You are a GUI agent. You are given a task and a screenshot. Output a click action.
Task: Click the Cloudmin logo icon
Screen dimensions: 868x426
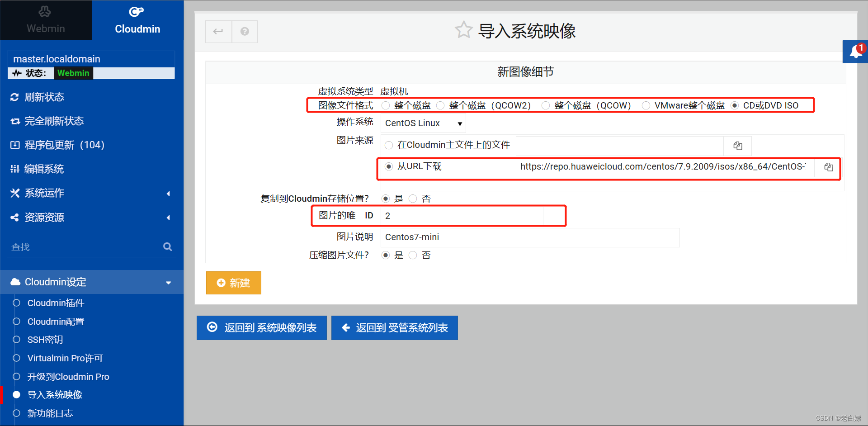point(137,11)
